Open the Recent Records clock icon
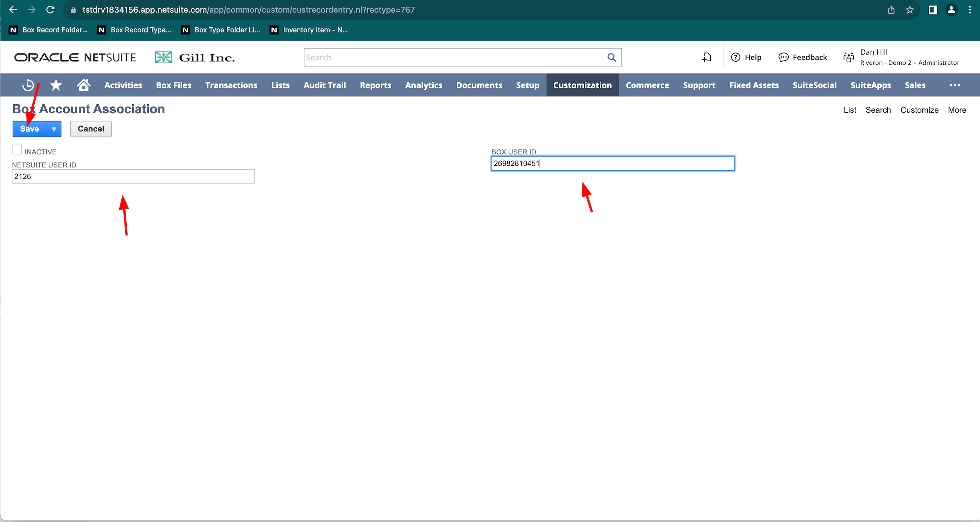This screenshot has height=522, width=980. click(28, 85)
